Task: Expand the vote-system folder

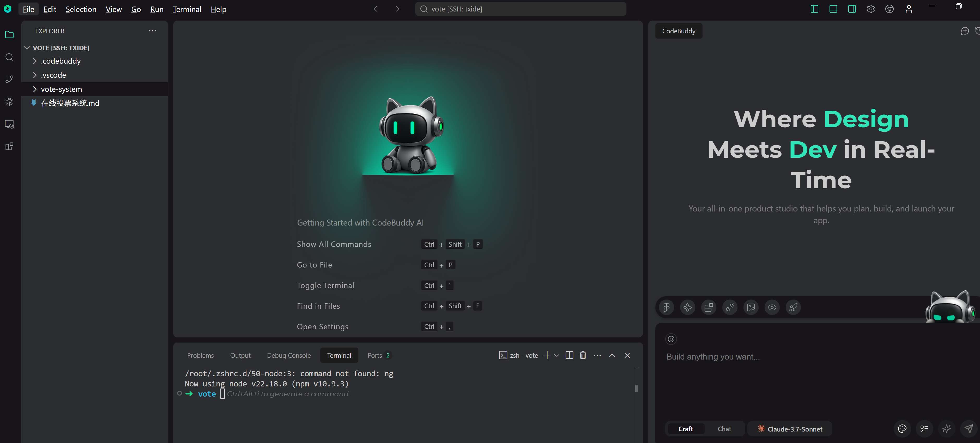Action: [35, 89]
